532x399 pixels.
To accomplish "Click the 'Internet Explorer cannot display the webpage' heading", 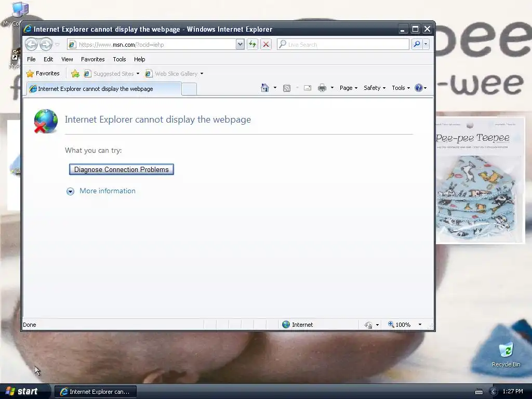I will [158, 119].
